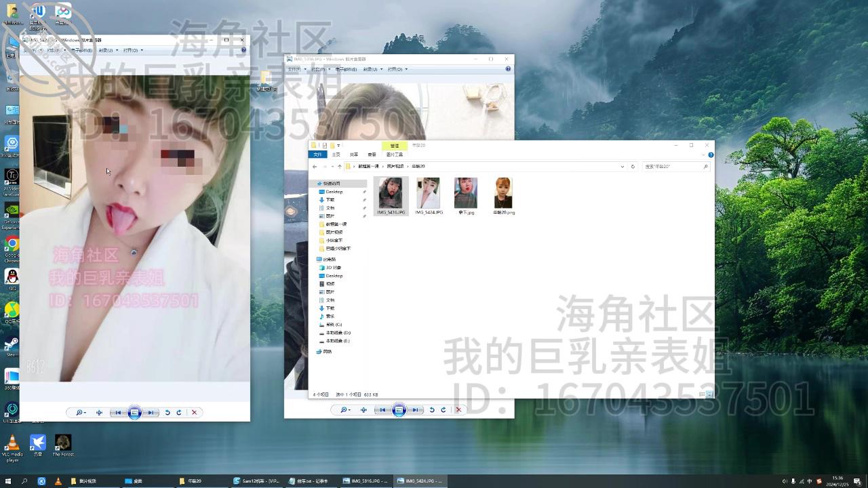The width and height of the screenshot is (868, 488).
Task: Rotate the photo counterclockwise in Photo Viewer
Action: (x=433, y=409)
